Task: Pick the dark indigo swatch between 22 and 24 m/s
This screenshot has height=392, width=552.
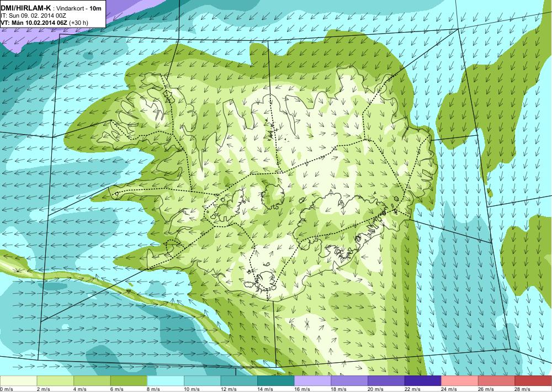Action: 423,381
